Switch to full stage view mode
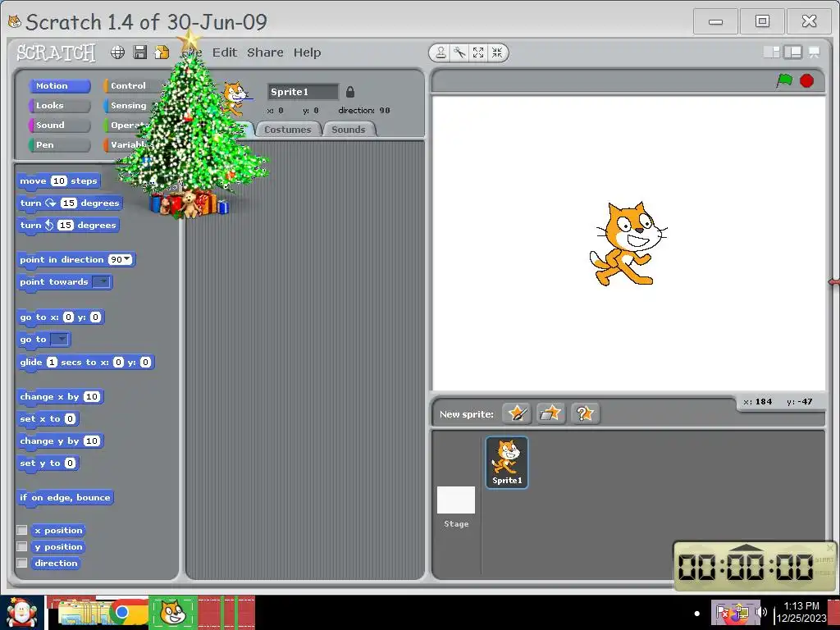 pos(792,52)
